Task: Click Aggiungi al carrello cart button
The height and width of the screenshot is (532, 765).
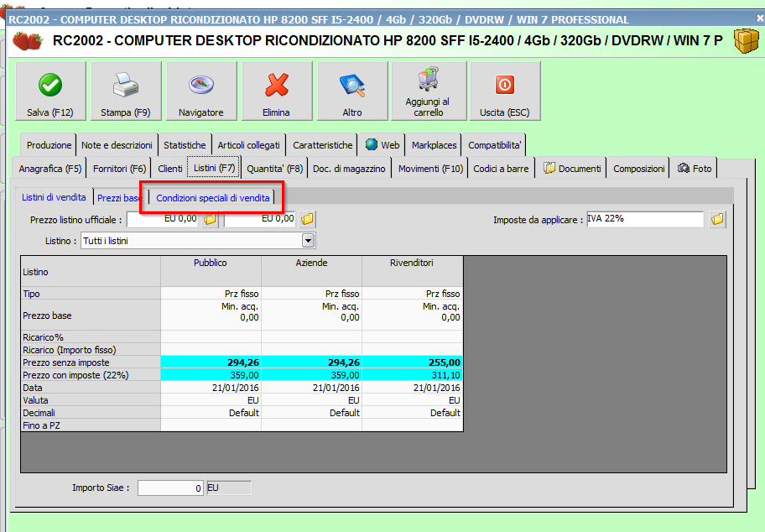Action: click(429, 91)
